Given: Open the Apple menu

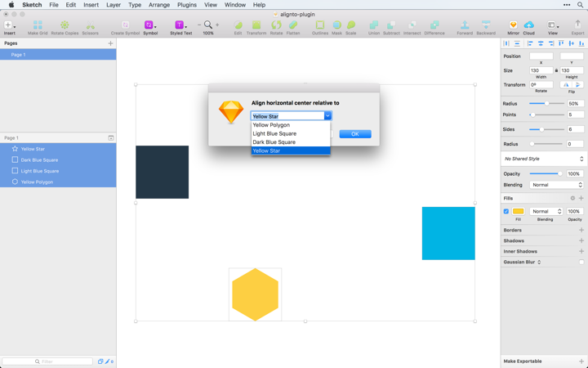Looking at the screenshot, I should 11,5.
